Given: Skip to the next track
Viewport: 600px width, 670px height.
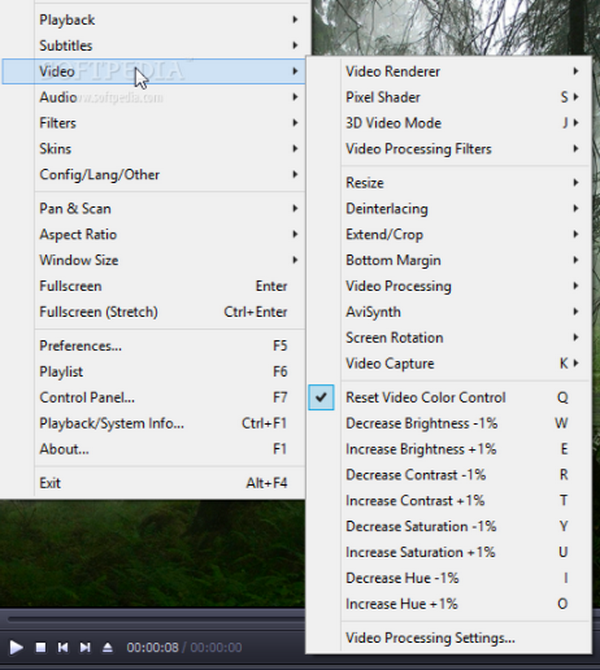Looking at the screenshot, I should coord(85,648).
